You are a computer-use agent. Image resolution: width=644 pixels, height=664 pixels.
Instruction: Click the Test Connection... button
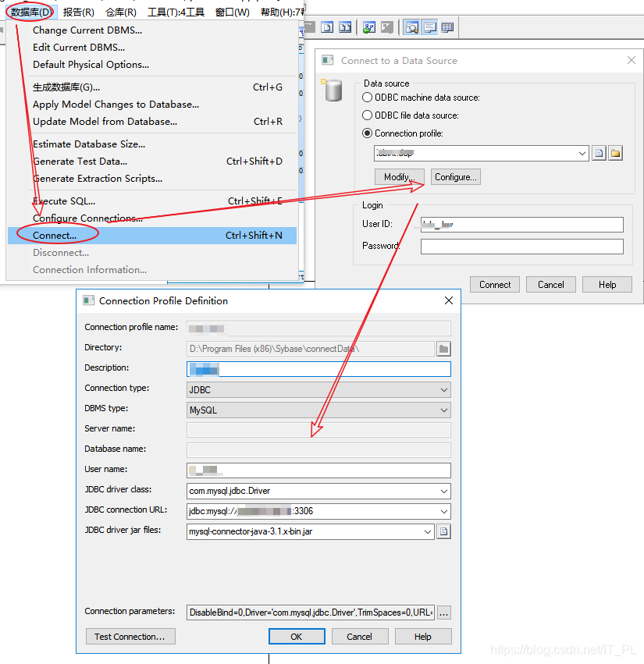130,637
